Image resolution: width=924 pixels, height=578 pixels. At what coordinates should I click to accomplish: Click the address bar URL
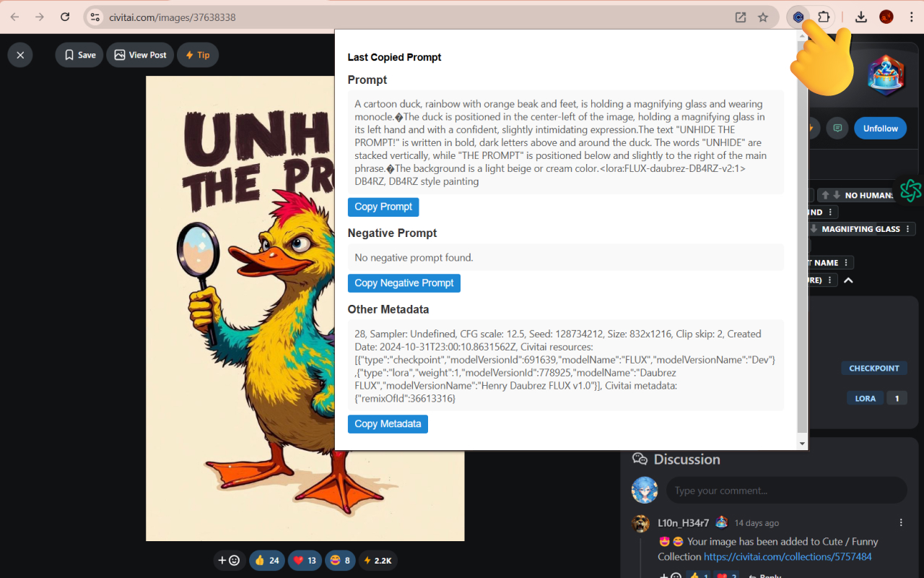pyautogui.click(x=173, y=17)
